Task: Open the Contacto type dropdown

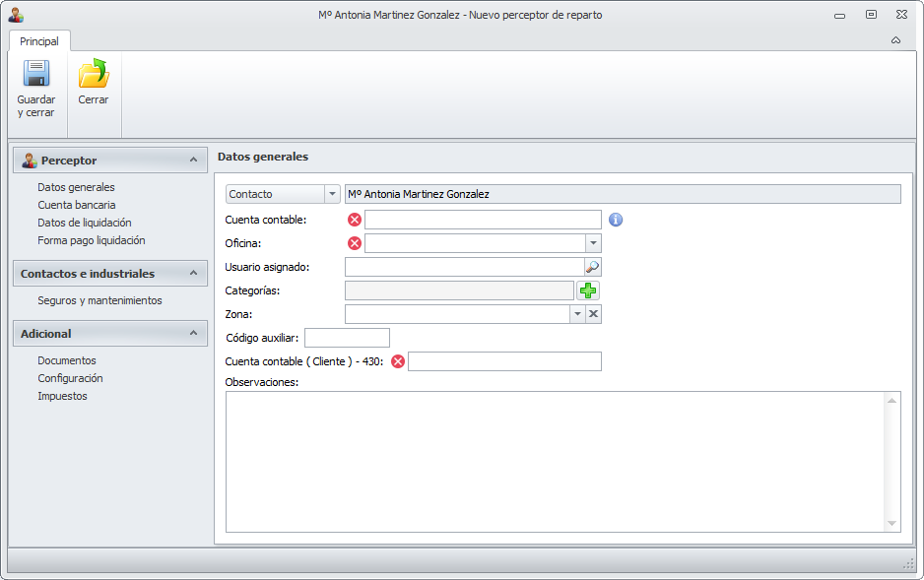Action: [332, 195]
